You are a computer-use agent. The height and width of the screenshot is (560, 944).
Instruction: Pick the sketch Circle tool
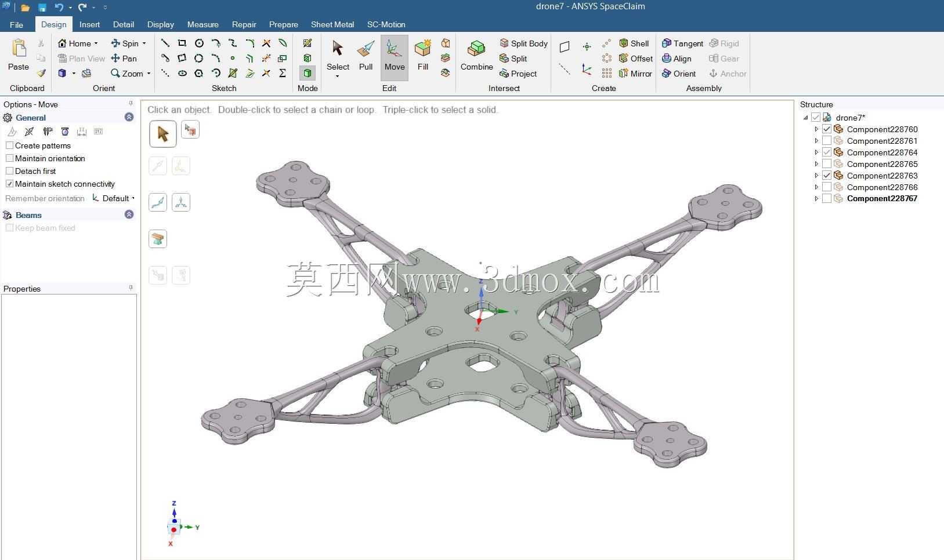tap(199, 43)
